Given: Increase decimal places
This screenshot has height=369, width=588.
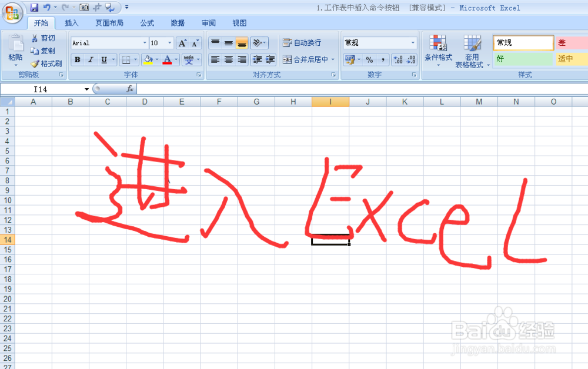Looking at the screenshot, I should (x=398, y=59).
